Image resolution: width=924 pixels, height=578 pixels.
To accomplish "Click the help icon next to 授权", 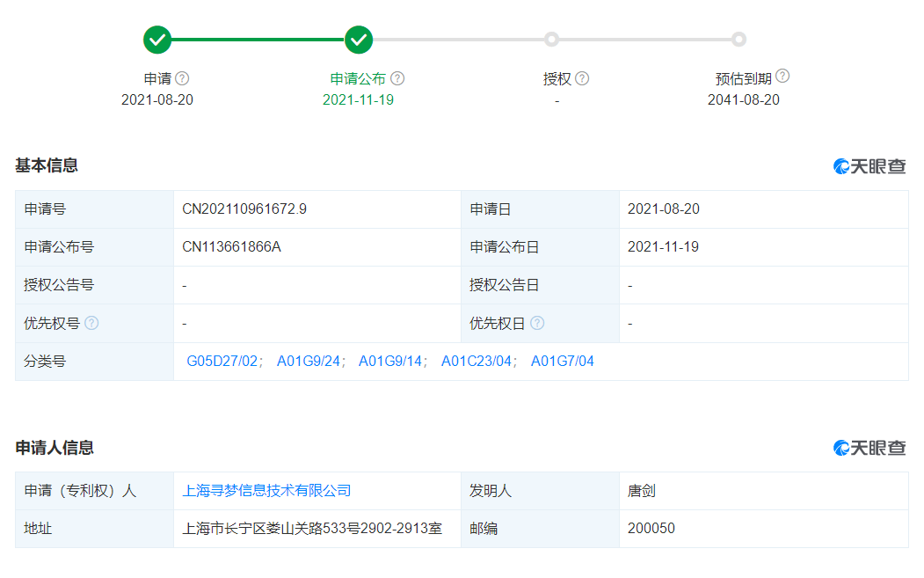I will click(x=582, y=78).
